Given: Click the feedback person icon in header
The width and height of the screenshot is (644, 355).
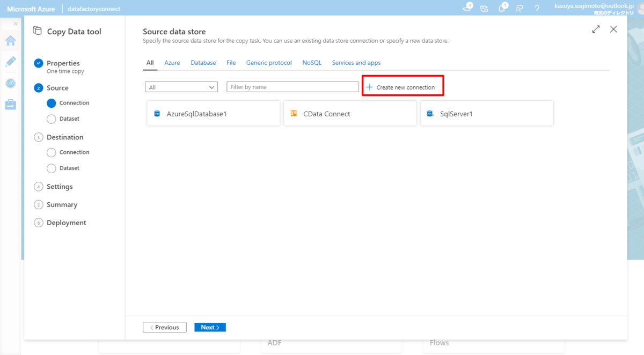Looking at the screenshot, I should [519, 9].
